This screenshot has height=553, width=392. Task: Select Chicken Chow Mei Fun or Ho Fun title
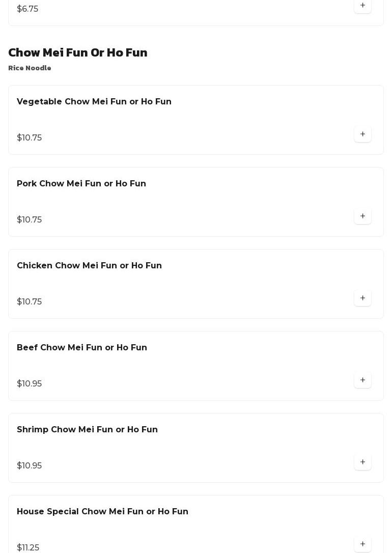[x=89, y=266]
